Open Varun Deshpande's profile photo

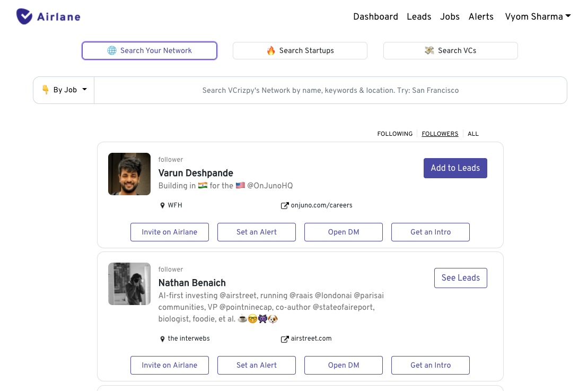(x=129, y=174)
